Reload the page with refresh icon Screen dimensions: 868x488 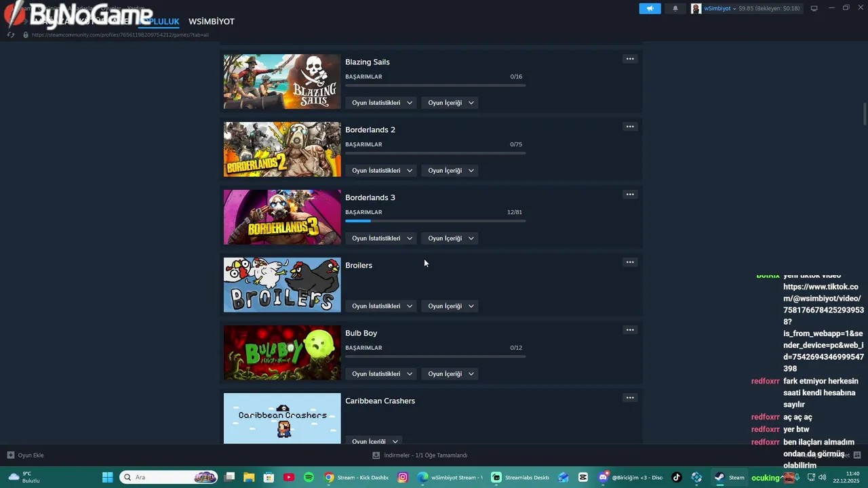click(11, 35)
